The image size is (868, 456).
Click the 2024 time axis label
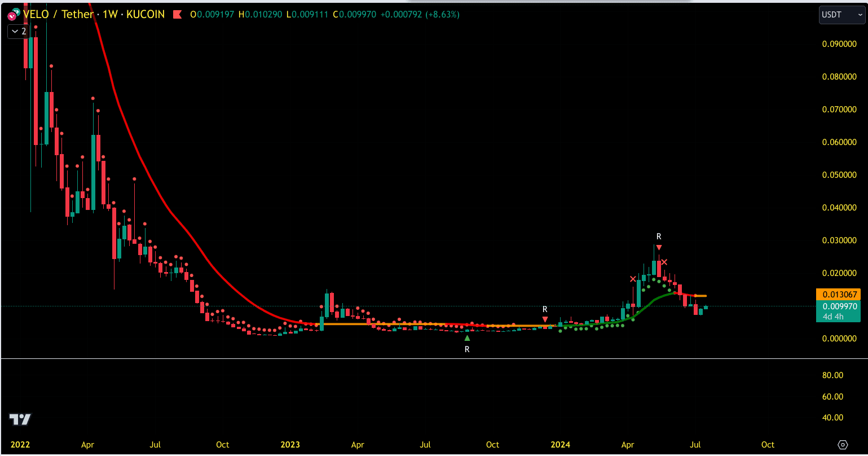[x=560, y=445]
